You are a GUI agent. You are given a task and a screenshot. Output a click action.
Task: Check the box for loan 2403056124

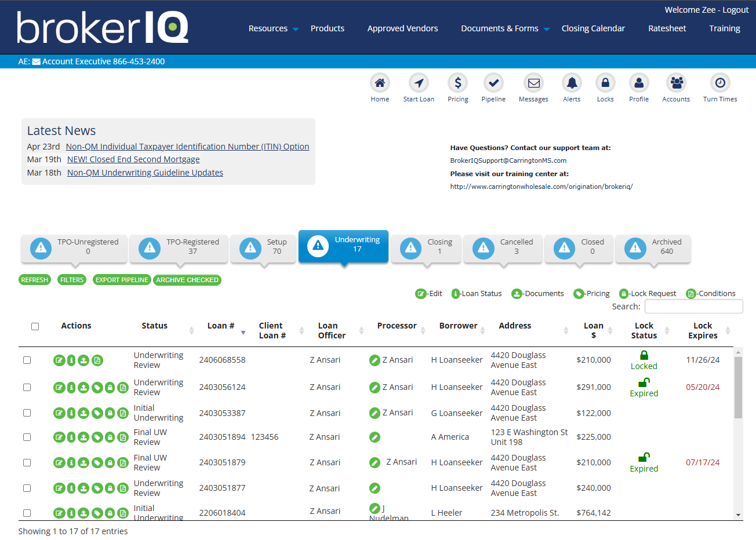pyautogui.click(x=27, y=387)
